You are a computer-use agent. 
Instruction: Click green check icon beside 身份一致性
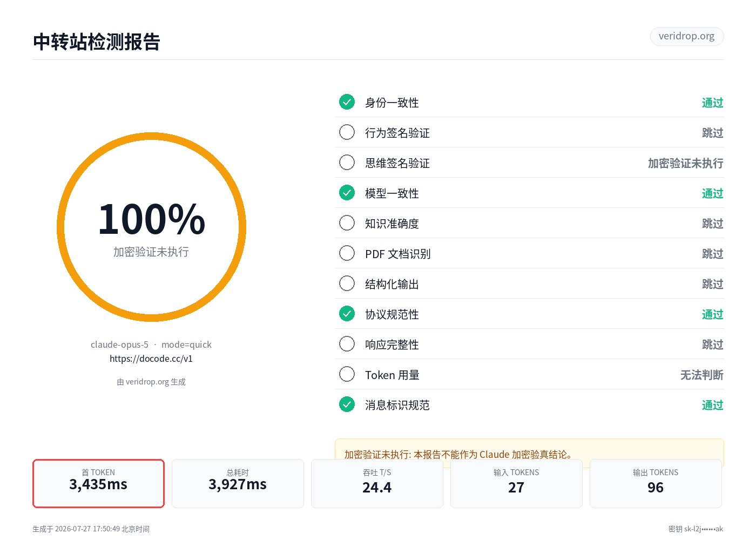tap(347, 102)
